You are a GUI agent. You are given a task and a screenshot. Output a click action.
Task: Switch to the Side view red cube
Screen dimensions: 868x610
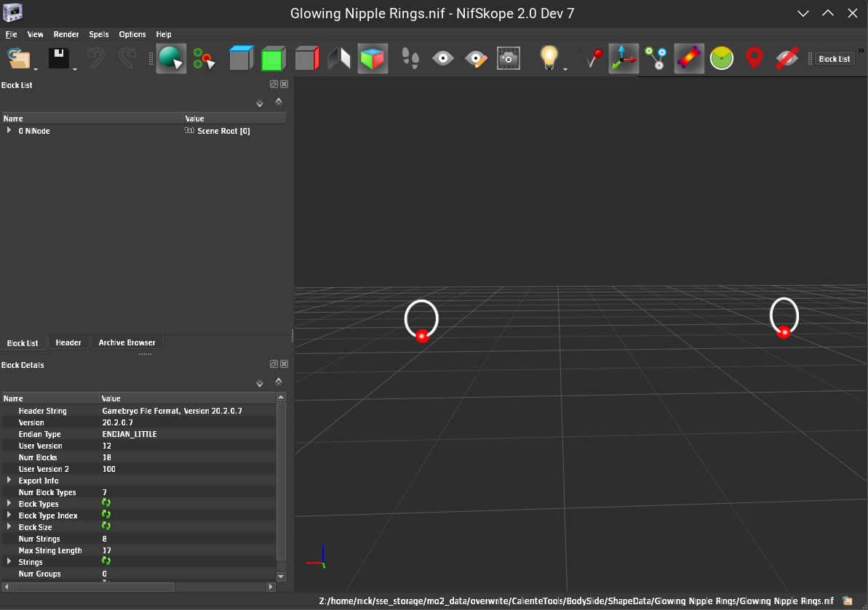click(x=307, y=58)
